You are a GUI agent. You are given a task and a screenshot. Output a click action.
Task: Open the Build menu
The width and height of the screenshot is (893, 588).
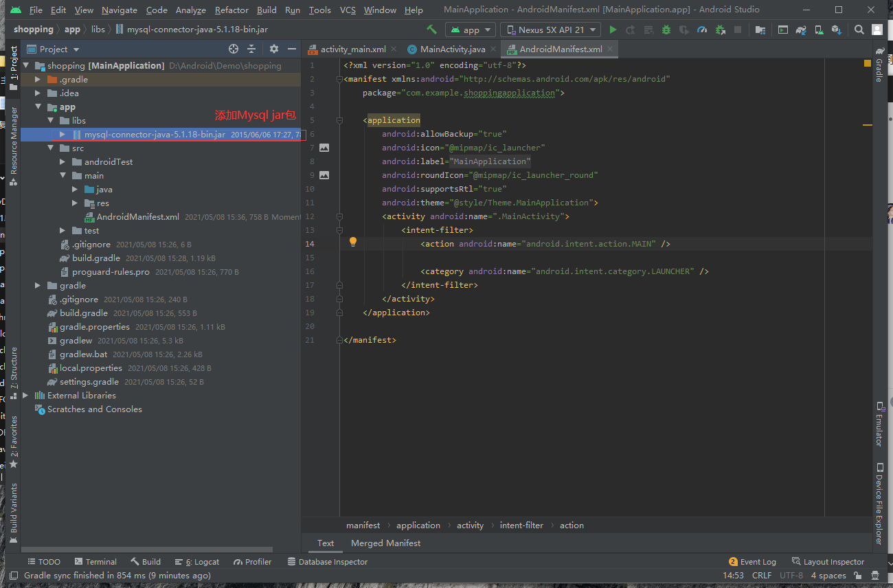267,10
